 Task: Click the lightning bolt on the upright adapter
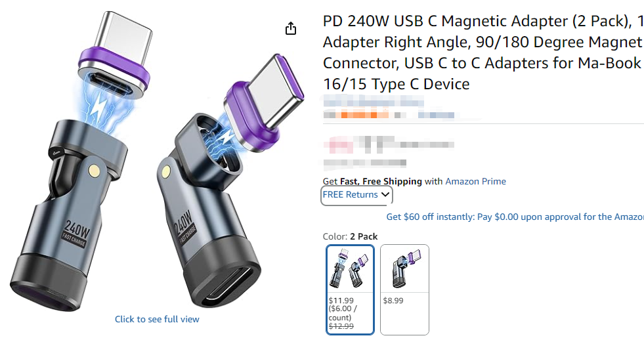pyautogui.click(x=98, y=109)
